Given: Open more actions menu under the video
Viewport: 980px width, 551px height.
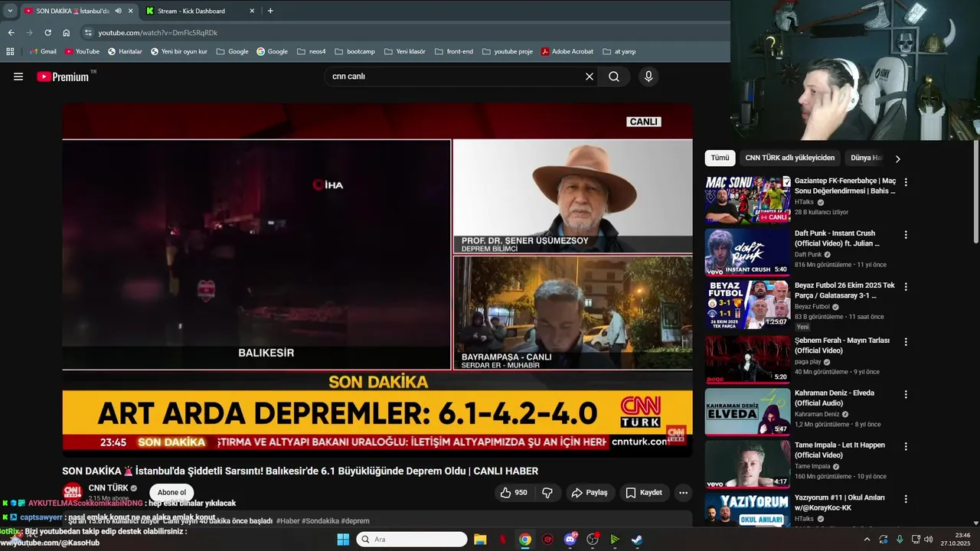Looking at the screenshot, I should [x=684, y=493].
